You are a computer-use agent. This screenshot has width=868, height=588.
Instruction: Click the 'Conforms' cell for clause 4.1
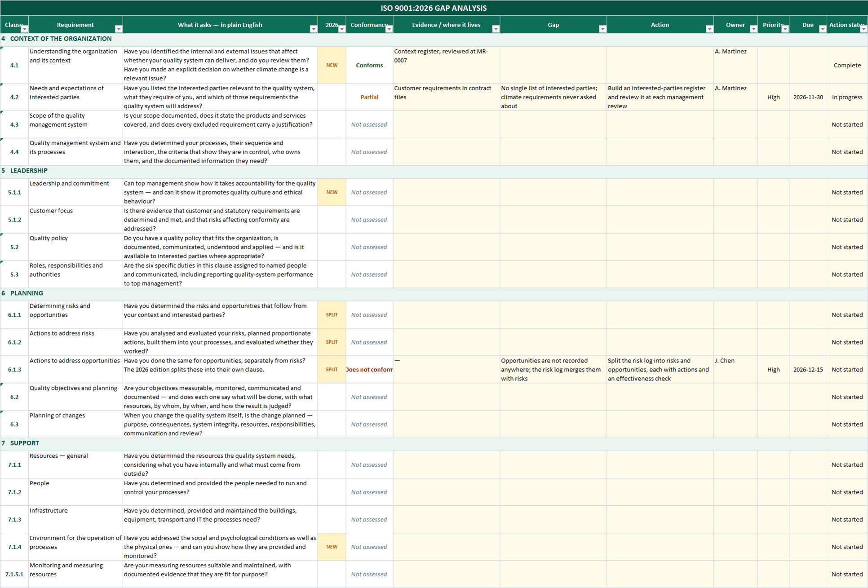369,65
